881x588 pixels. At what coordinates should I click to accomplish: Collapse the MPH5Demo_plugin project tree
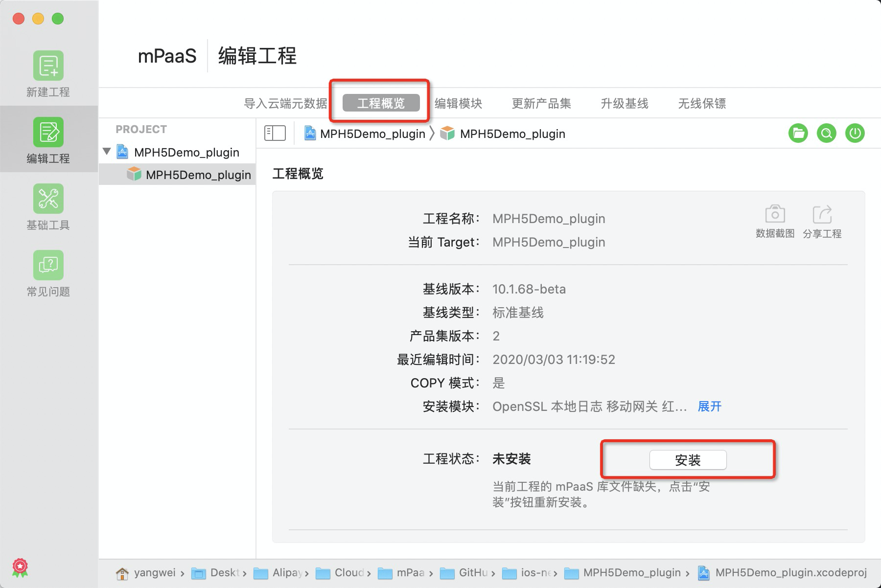point(107,152)
